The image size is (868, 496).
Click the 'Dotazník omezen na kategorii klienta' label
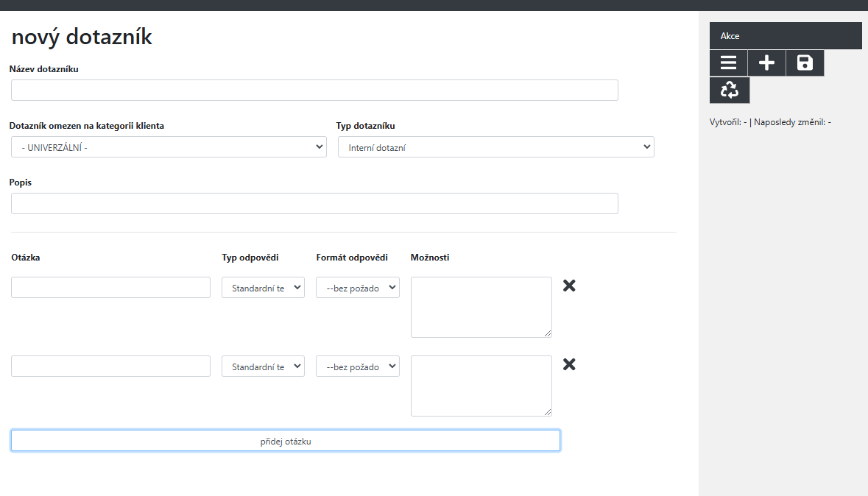pos(86,126)
